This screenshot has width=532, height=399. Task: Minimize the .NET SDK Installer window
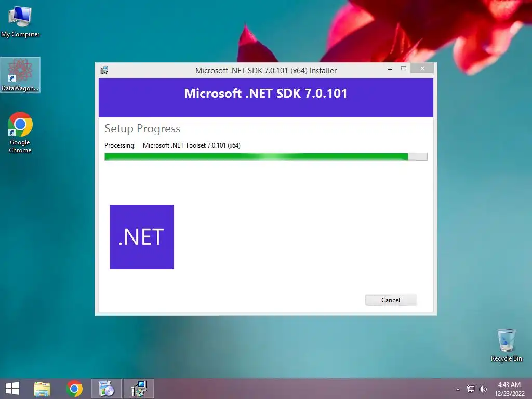pos(390,69)
